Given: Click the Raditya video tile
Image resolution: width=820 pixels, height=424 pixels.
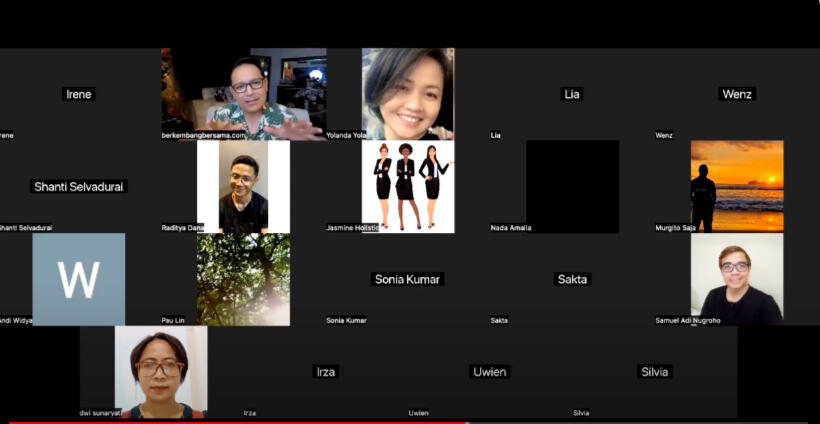Looking at the screenshot, I should [x=243, y=186].
